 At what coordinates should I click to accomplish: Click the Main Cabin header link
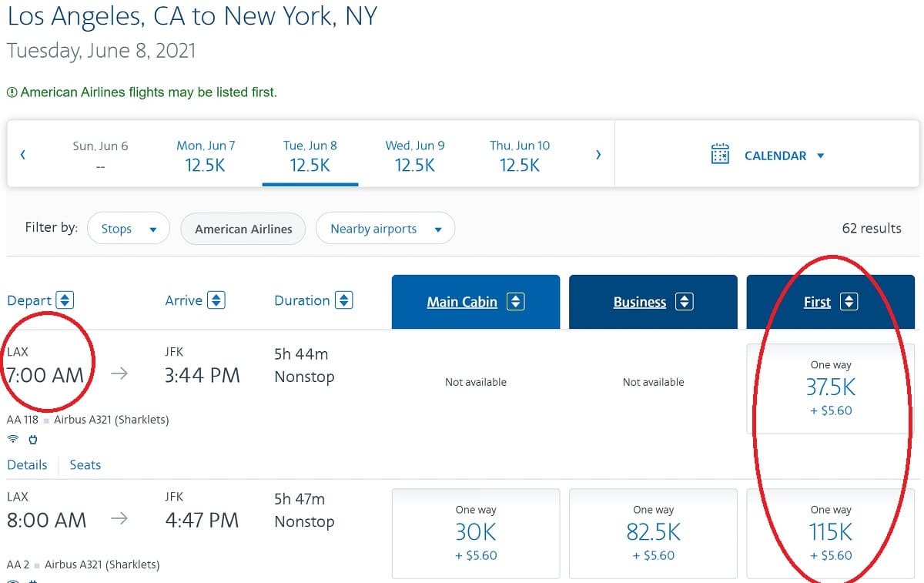[x=462, y=302]
